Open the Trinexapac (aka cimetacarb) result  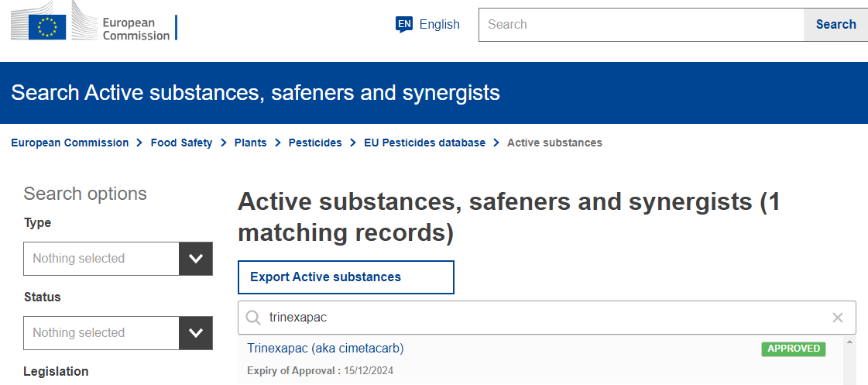[325, 349]
